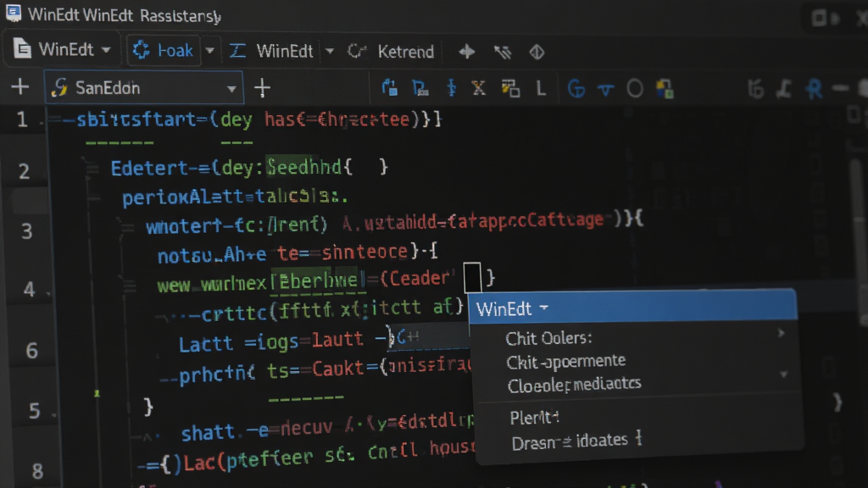Click the app icon in the title bar
868x488 pixels.
pos(14,14)
